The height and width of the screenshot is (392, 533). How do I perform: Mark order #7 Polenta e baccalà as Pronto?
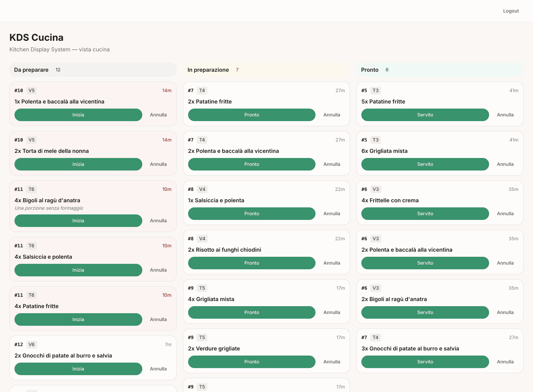coord(252,164)
